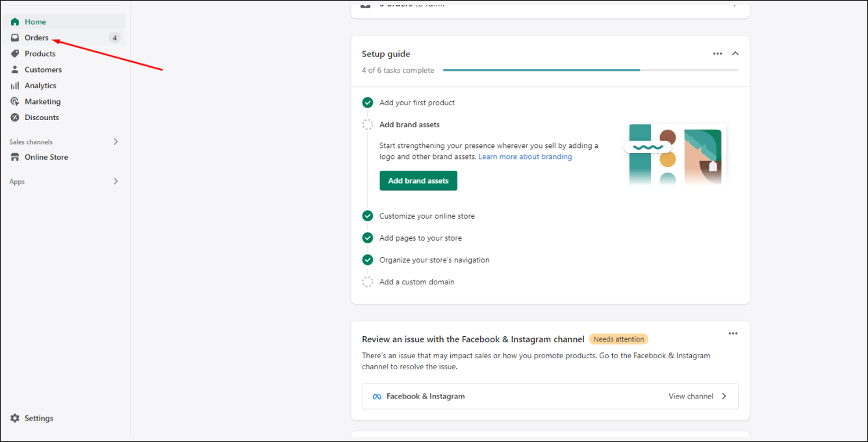This screenshot has height=442, width=868.
Task: Open three-dots menu on Facebook issue card
Action: pyautogui.click(x=733, y=334)
